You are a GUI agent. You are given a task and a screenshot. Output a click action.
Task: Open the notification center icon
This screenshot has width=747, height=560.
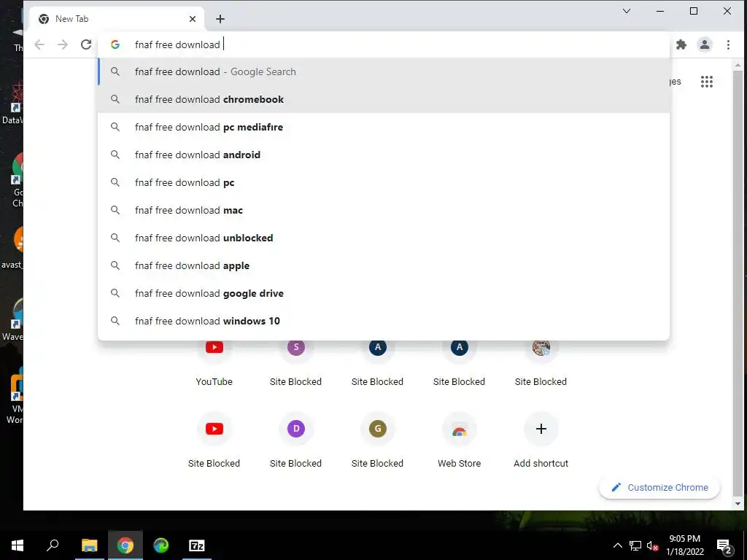[724, 546]
